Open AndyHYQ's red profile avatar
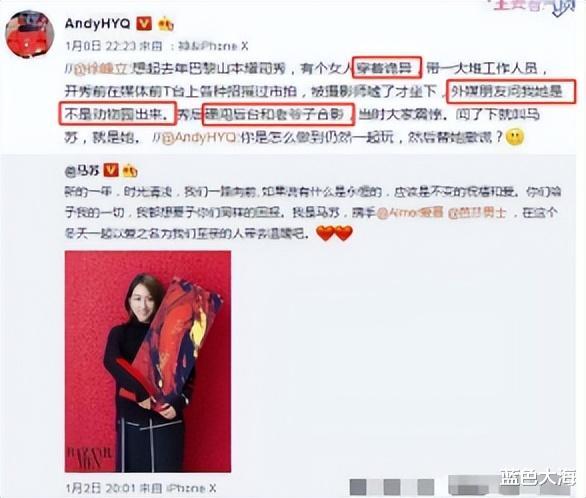The image size is (586, 498). (x=29, y=34)
